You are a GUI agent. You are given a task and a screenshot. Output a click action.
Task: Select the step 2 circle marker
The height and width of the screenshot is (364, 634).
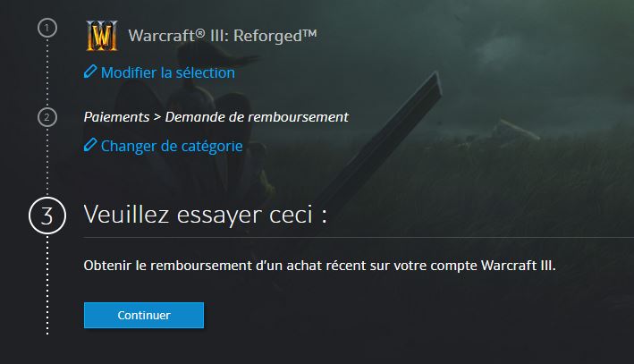[x=47, y=117]
